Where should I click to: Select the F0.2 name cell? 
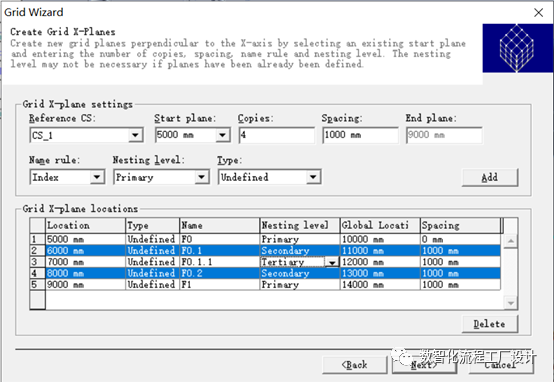pyautogui.click(x=219, y=273)
